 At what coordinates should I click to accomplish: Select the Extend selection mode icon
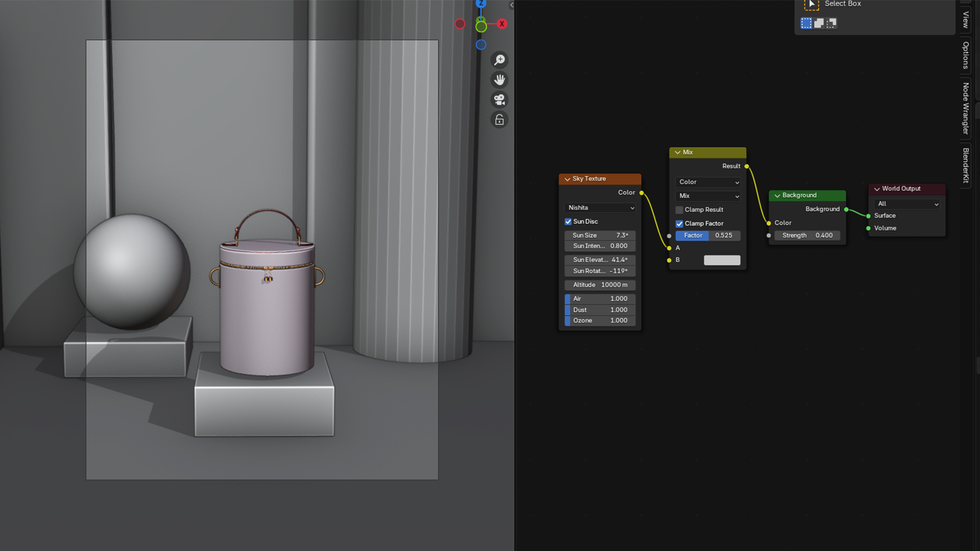coord(819,23)
